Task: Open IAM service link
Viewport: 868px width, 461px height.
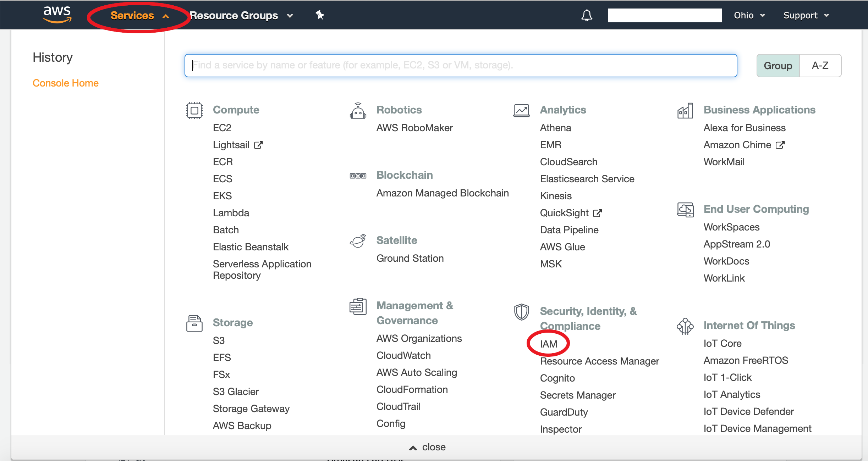Action: click(x=549, y=344)
